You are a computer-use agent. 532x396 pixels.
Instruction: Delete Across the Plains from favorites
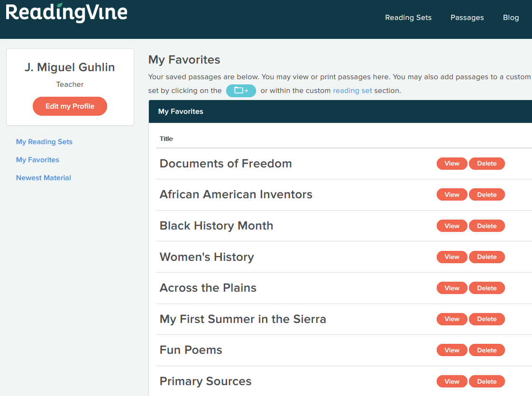(x=486, y=288)
